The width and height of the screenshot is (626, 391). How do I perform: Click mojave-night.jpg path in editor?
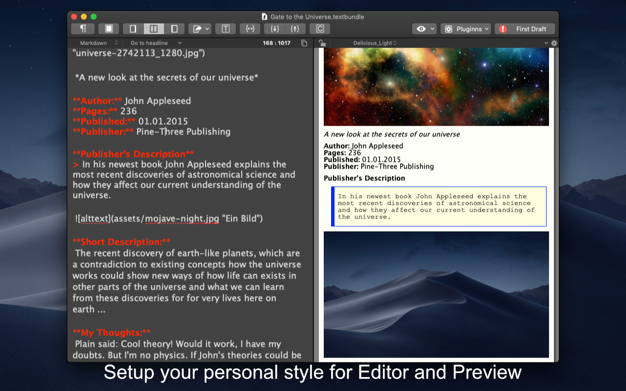[182, 218]
